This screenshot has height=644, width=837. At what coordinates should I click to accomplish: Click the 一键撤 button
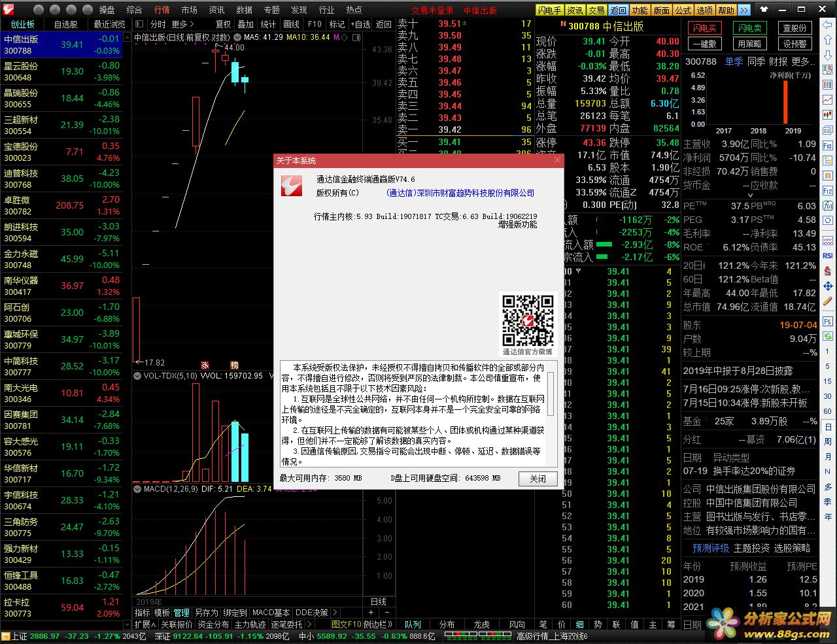[x=705, y=44]
